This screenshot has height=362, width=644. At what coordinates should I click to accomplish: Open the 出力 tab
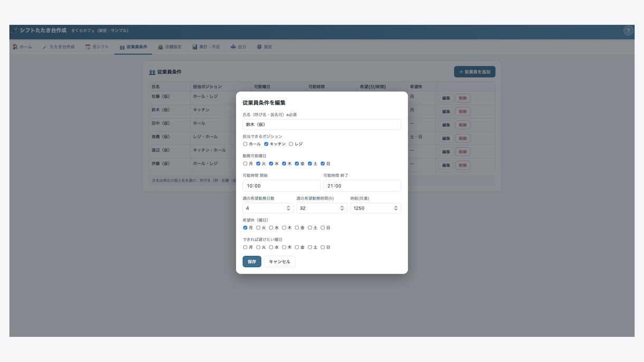pyautogui.click(x=239, y=47)
